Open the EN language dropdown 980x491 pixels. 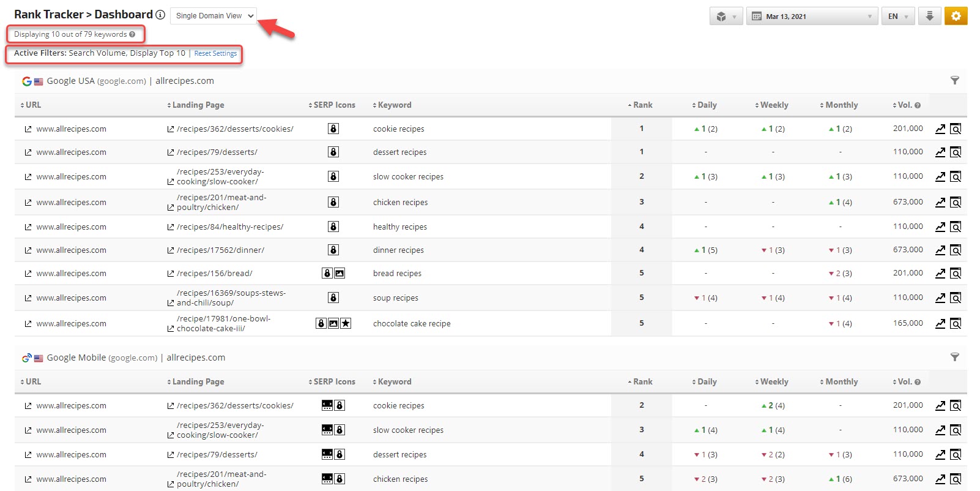point(898,17)
